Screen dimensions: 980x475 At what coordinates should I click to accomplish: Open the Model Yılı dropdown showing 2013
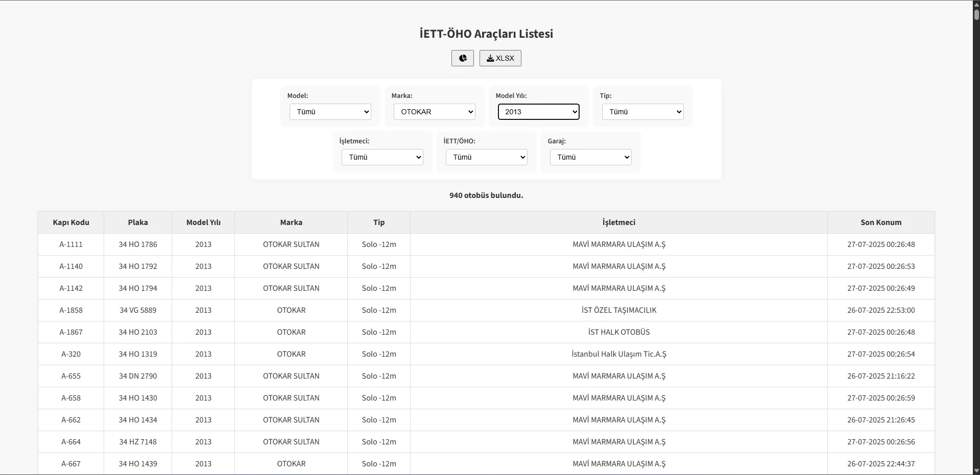tap(538, 112)
